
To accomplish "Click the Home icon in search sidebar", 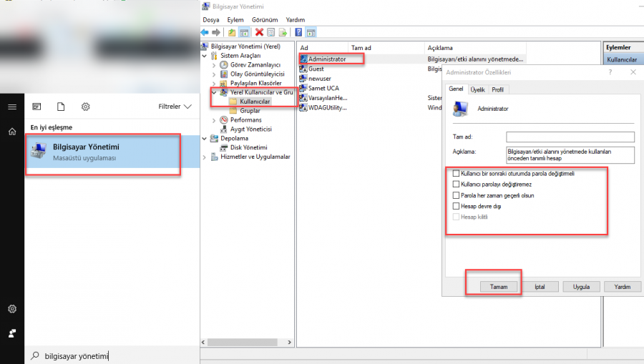I will (x=12, y=132).
